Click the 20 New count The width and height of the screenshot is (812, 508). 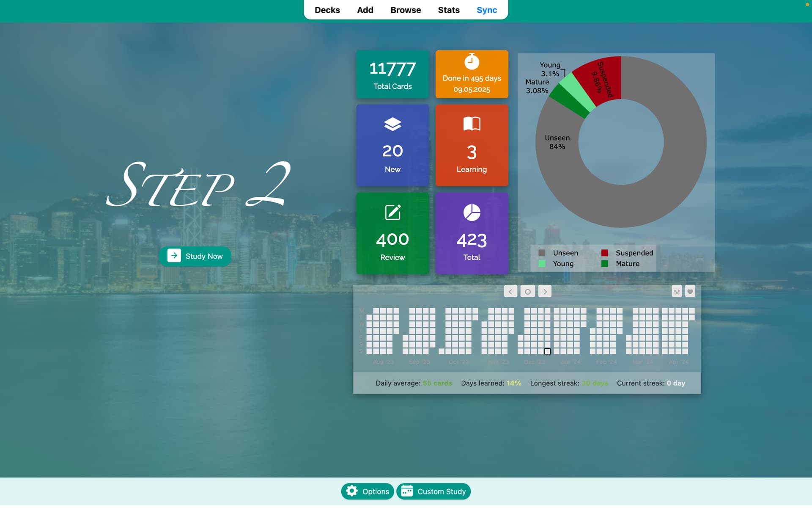[x=392, y=151]
